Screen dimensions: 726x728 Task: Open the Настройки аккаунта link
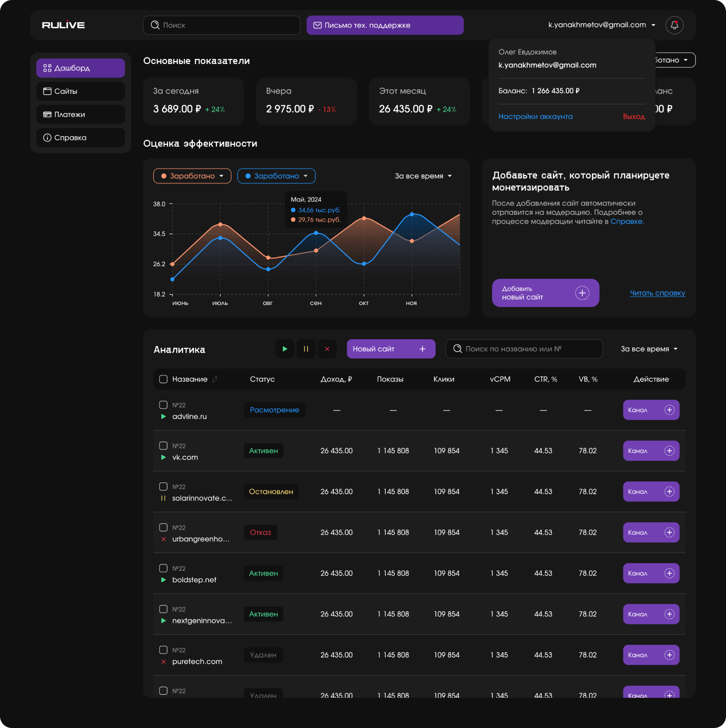(535, 117)
